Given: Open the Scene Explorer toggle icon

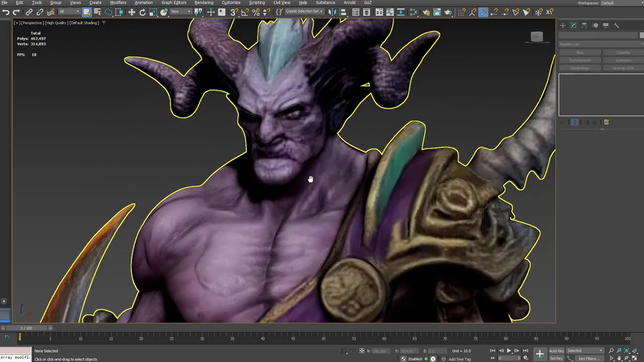Looking at the screenshot, I should (x=356, y=12).
